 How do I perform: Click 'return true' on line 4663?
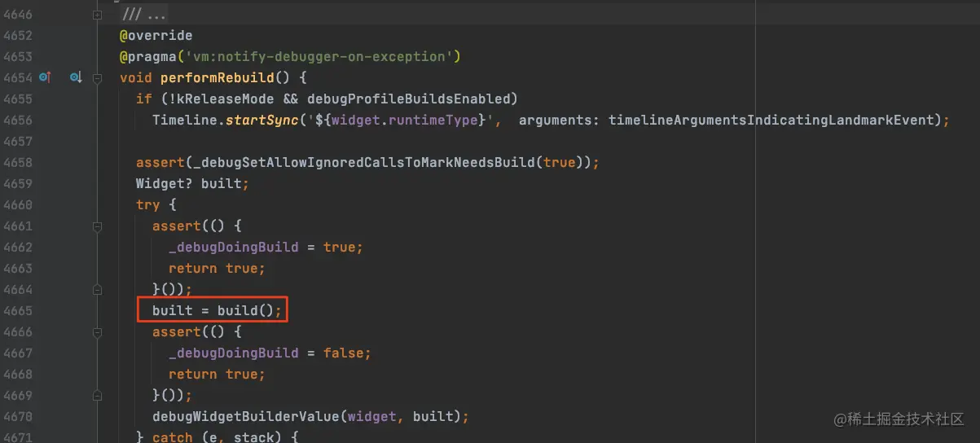(213, 269)
